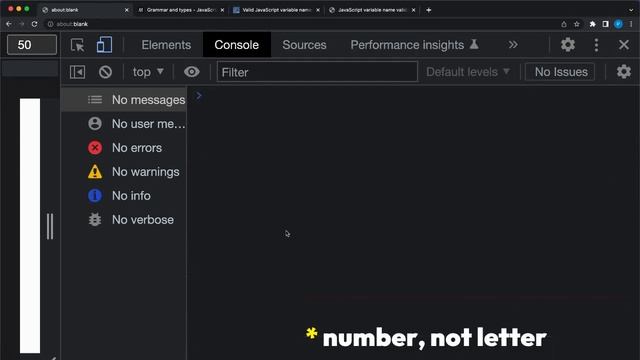This screenshot has height=360, width=640.
Task: Click the address bar showing about:blank
Action: click(x=301, y=24)
